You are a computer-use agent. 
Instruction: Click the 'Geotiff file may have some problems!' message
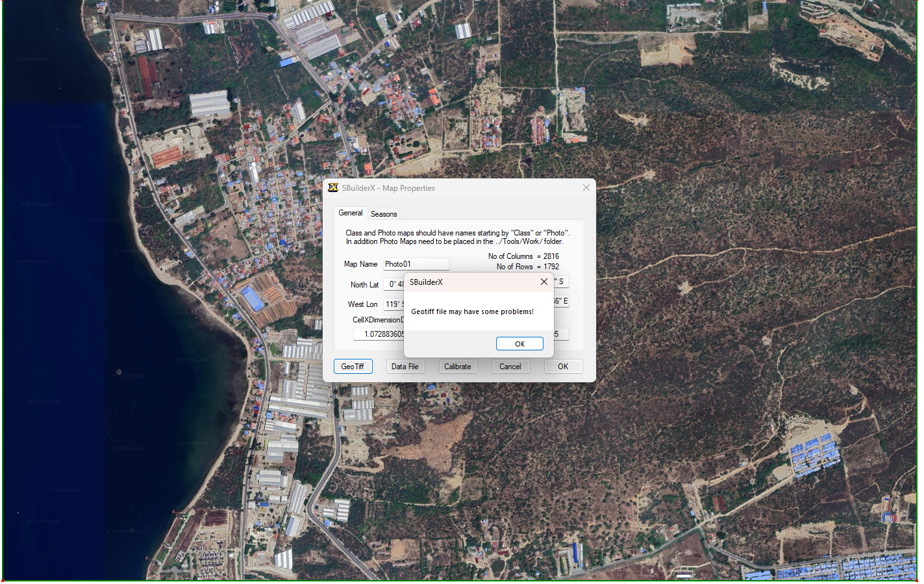click(x=472, y=311)
